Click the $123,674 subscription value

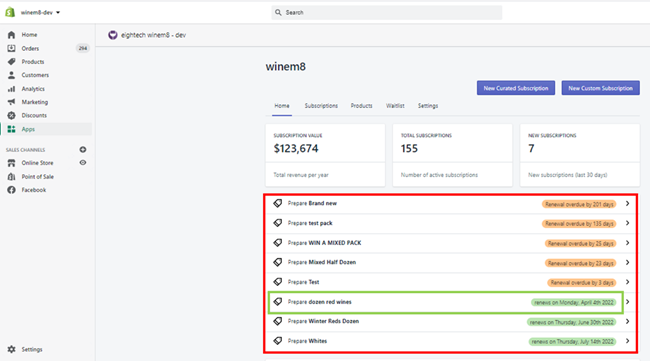(x=296, y=148)
